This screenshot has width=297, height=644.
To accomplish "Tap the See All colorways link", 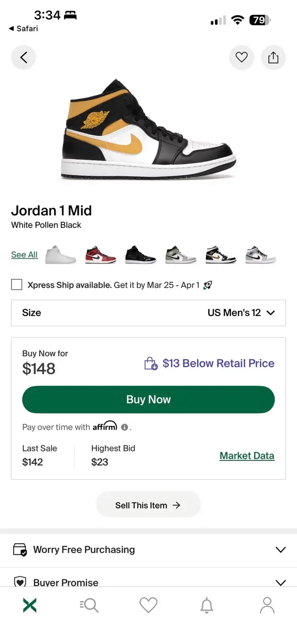I will [24, 255].
